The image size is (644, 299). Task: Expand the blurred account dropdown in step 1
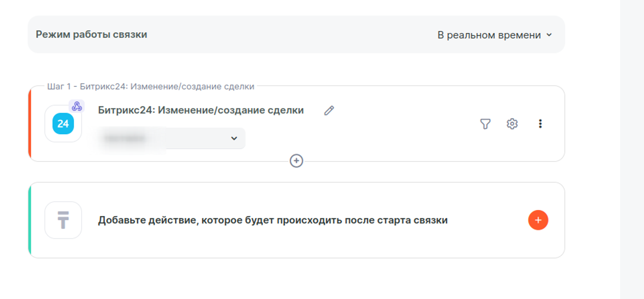(x=171, y=138)
